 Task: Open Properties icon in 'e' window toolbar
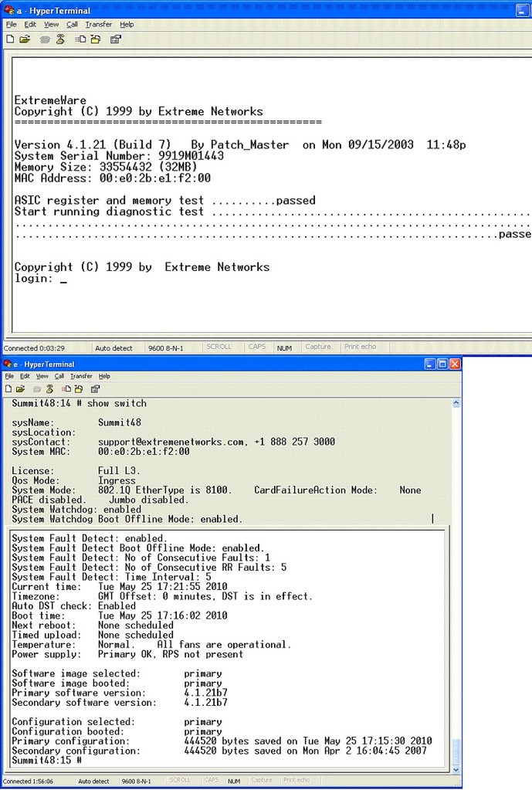click(x=95, y=389)
